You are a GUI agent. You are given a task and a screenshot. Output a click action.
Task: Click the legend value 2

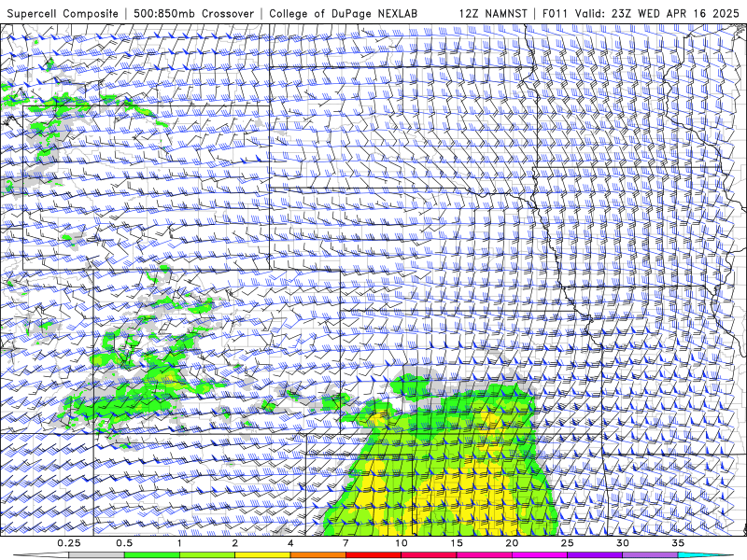click(235, 543)
